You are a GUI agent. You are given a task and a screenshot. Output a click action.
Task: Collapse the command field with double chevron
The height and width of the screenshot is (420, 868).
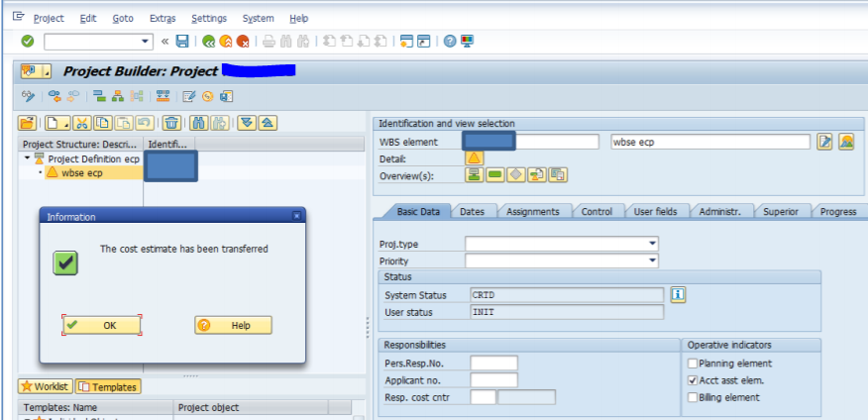[x=164, y=42]
